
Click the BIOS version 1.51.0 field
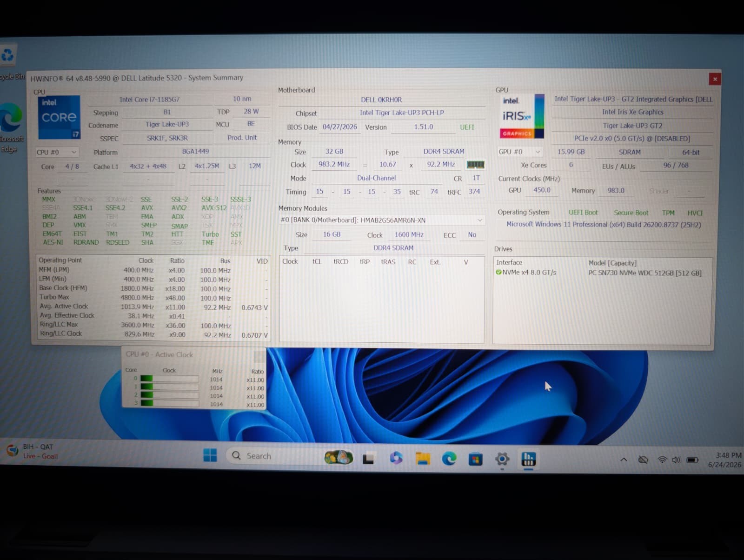coord(423,127)
